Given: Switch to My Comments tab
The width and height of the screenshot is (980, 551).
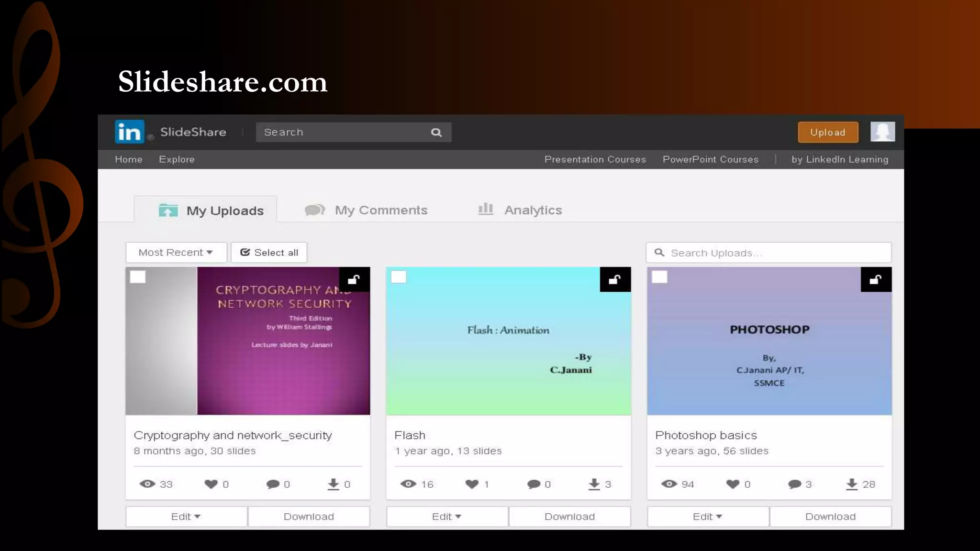Looking at the screenshot, I should (x=366, y=210).
